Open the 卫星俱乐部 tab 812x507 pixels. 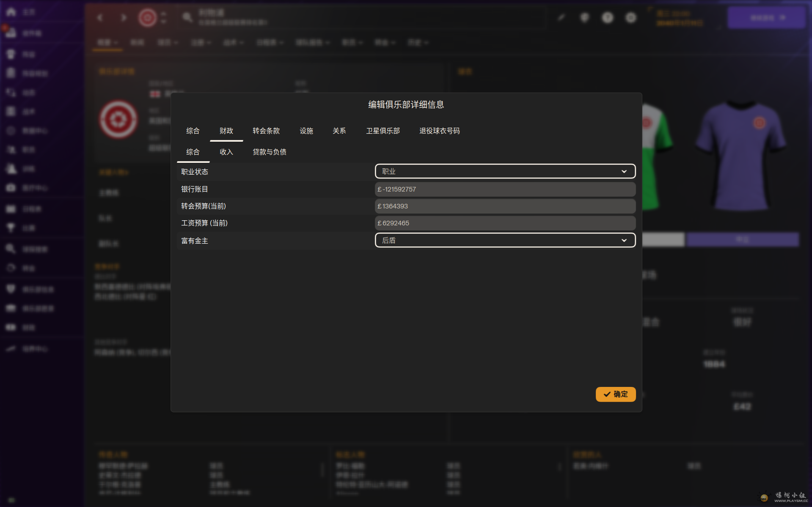[383, 131]
